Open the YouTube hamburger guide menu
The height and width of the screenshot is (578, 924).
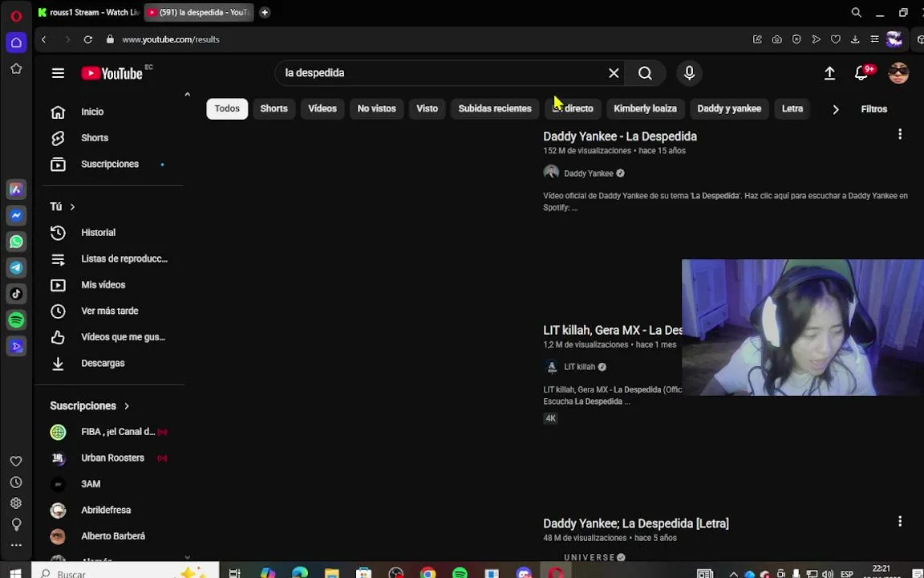point(58,73)
